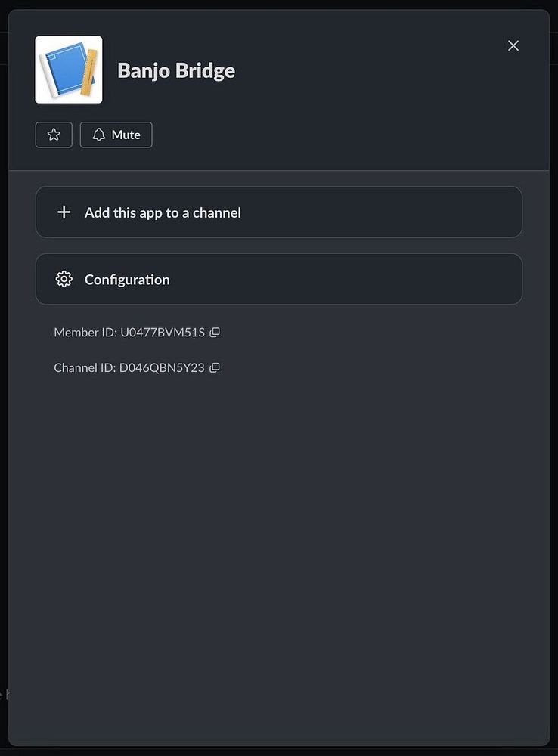Viewport: 558px width, 756px height.
Task: Close the app details dialog
Action: click(513, 45)
